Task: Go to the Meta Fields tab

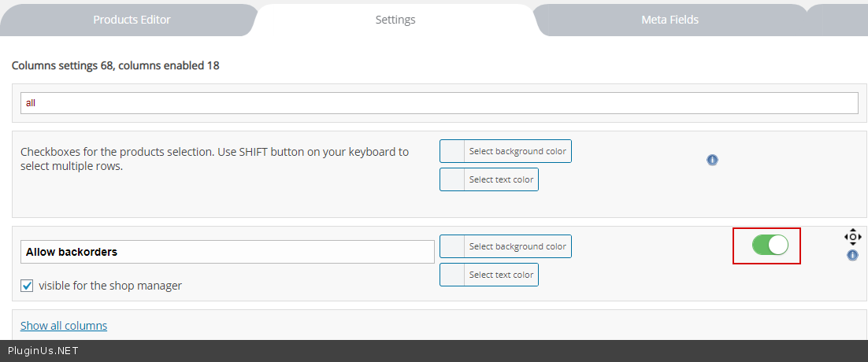Action: click(670, 20)
